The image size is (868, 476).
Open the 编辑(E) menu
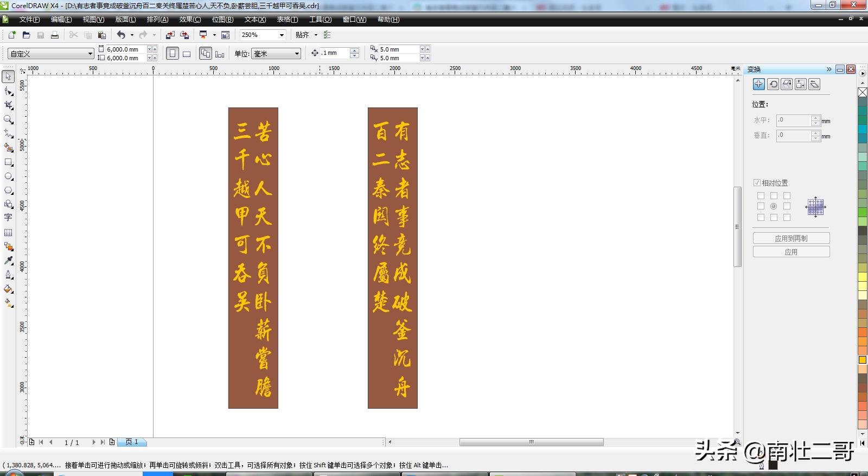coord(61,20)
